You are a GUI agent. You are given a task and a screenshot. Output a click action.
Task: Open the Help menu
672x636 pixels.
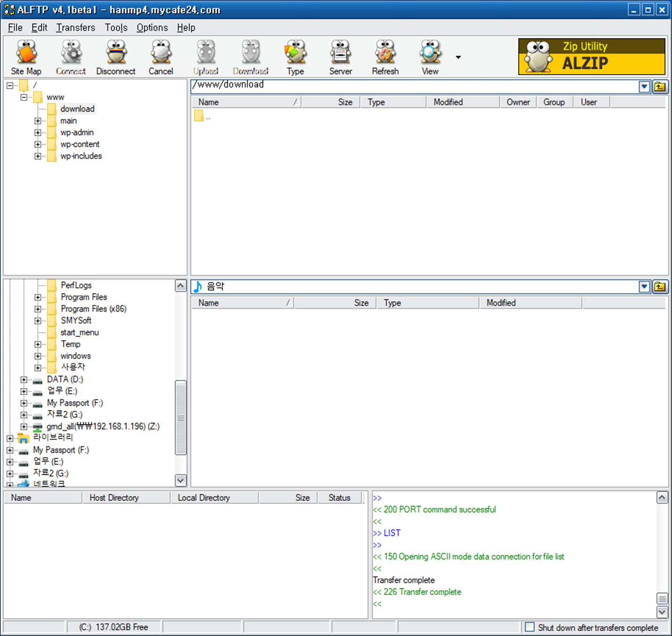pos(186,27)
